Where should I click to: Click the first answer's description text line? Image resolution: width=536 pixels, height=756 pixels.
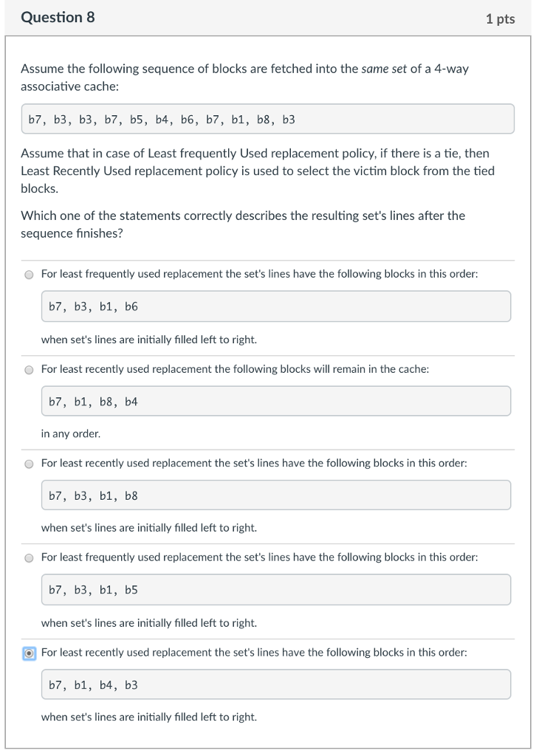tap(258, 274)
